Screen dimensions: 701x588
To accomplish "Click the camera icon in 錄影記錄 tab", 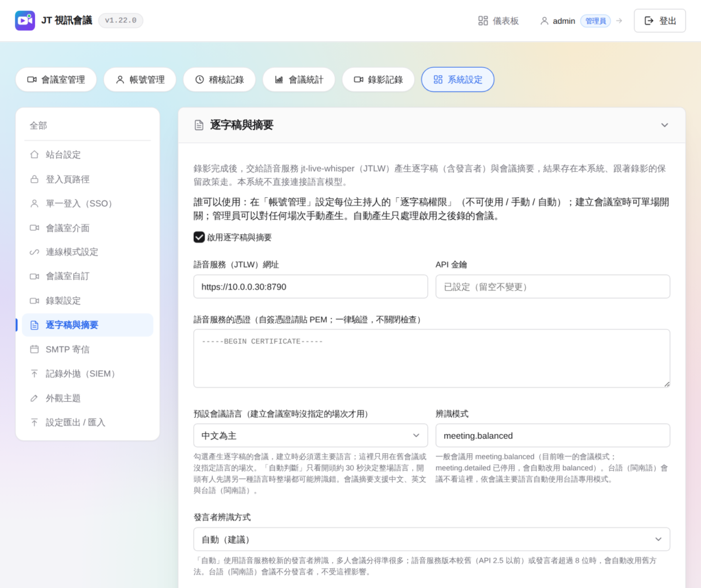I will (x=359, y=79).
